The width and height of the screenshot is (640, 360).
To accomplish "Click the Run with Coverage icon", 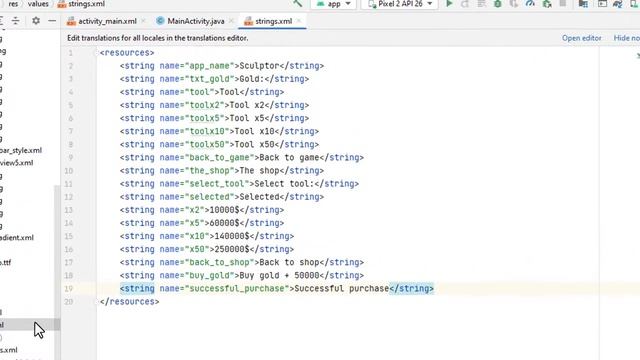I will pos(513,4).
